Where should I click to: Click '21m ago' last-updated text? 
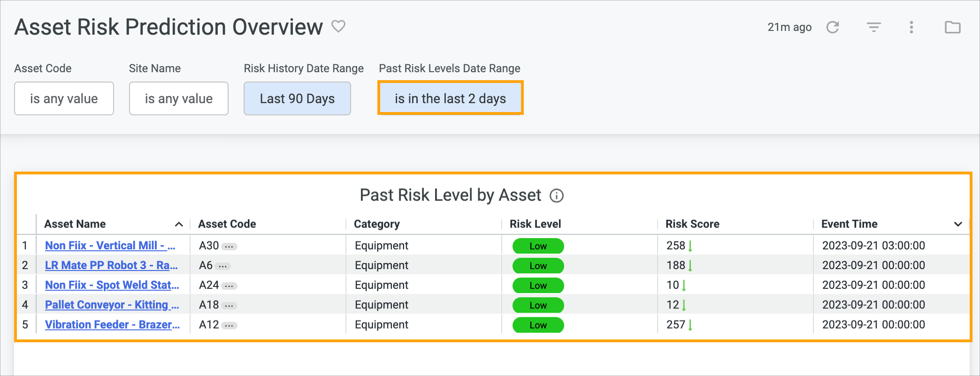(789, 27)
